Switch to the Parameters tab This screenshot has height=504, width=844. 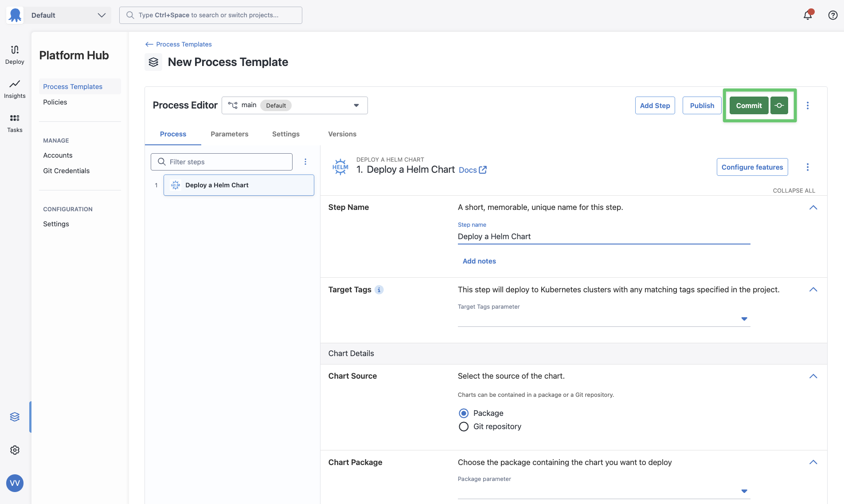coord(229,134)
